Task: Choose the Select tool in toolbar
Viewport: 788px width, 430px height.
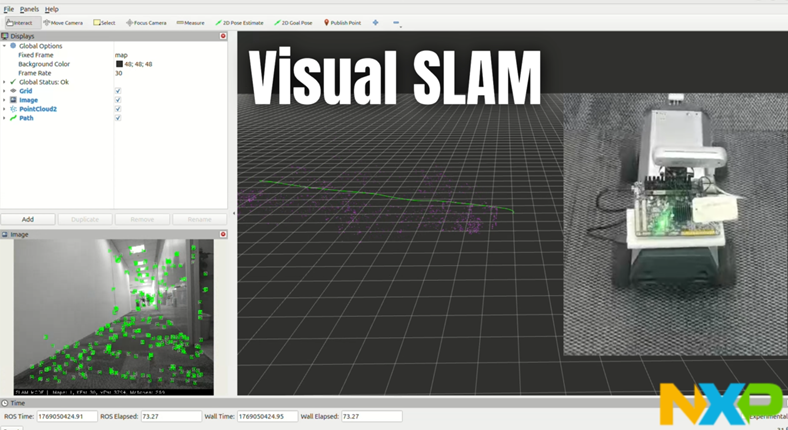Action: tap(105, 22)
